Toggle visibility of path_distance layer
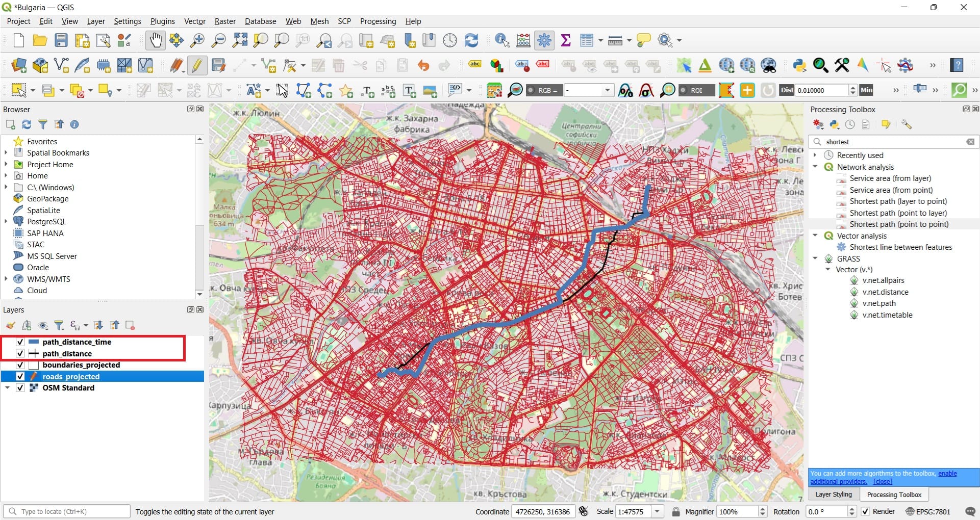 20,353
